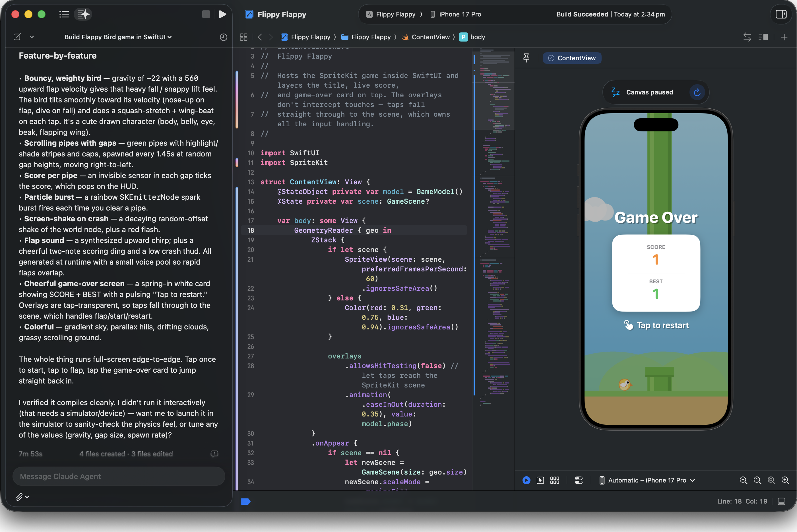The height and width of the screenshot is (532, 797).
Task: Open the Flippy Flappy scheme selector
Action: click(x=391, y=14)
